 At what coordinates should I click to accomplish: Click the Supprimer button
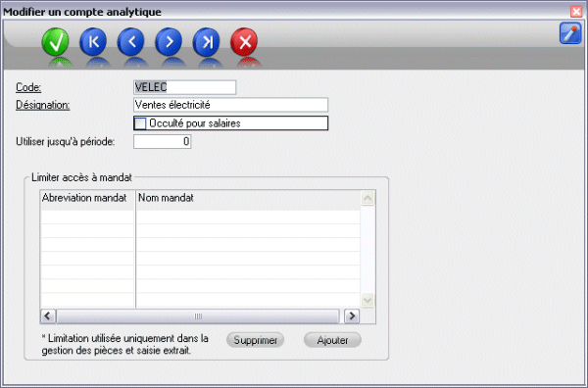coord(256,340)
